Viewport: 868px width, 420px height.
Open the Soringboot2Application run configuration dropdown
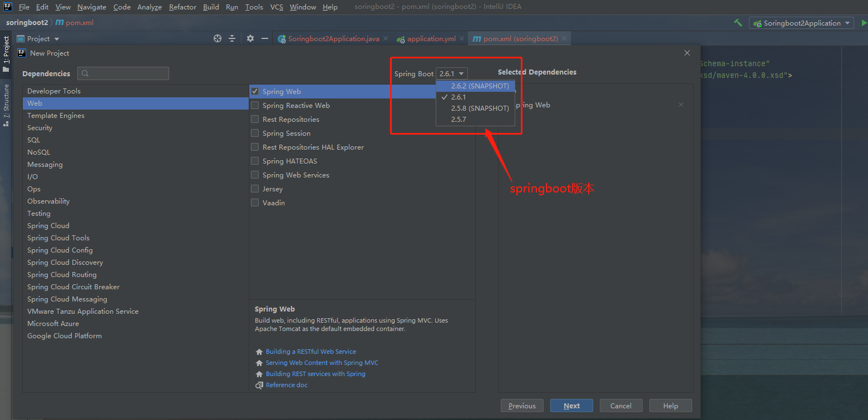click(x=801, y=23)
